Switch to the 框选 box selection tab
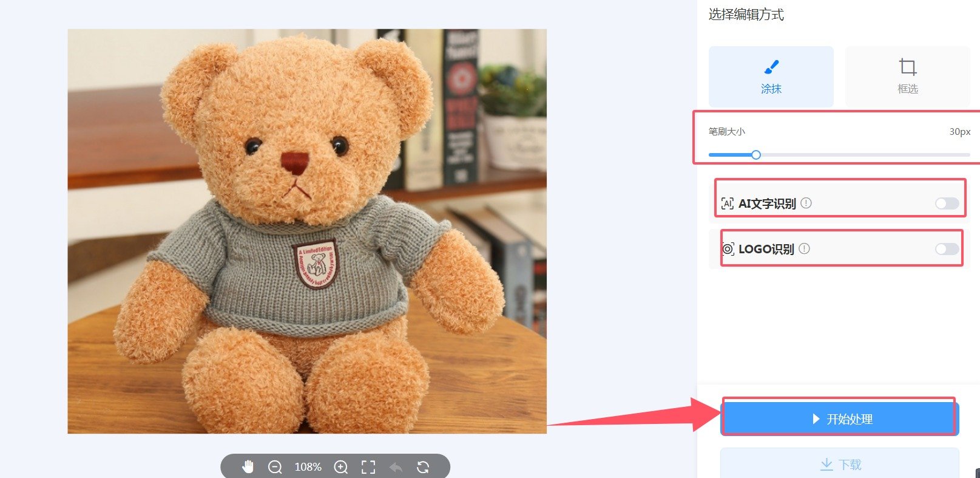The image size is (980, 478). pyautogui.click(x=907, y=77)
